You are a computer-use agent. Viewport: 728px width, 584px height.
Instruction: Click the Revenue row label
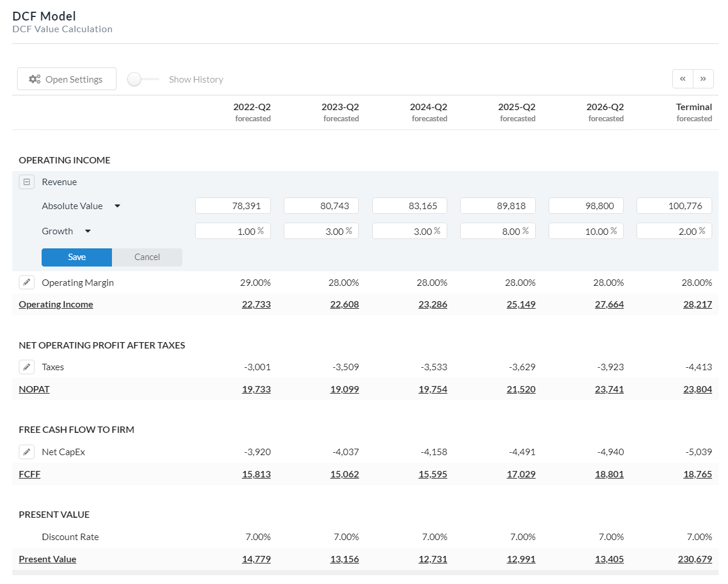coord(59,182)
